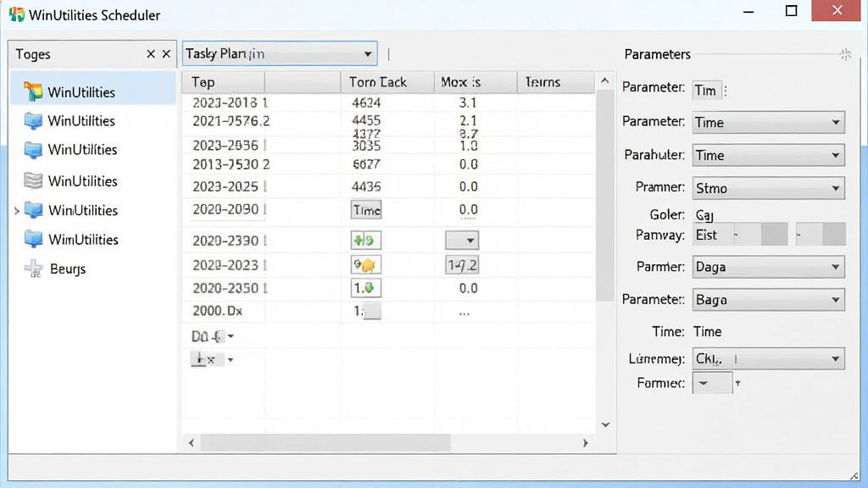Screen dimensions: 868x488
Task: Click the horizontal scrollbar left arrow
Action: pyautogui.click(x=192, y=442)
